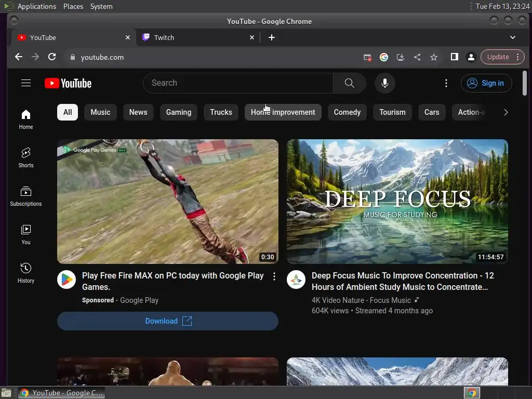Open History from the sidebar
Viewport: 532px width, 399px height.
(x=26, y=273)
